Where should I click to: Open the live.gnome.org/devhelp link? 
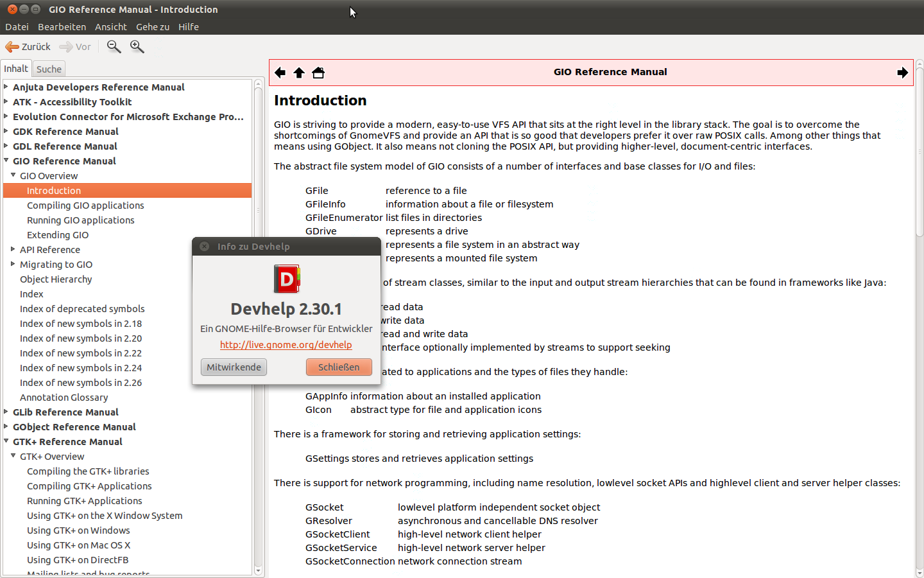pyautogui.click(x=286, y=344)
